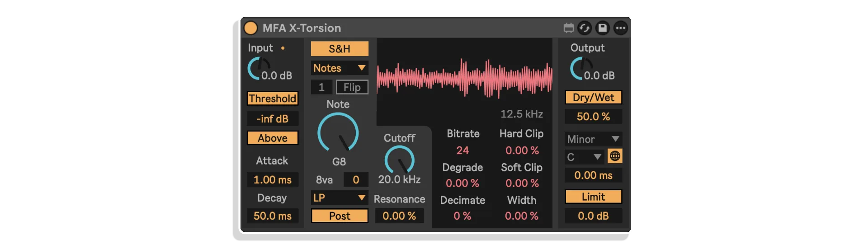The width and height of the screenshot is (868, 249).
Task: Click the Decay 50.0 ms value
Action: click(273, 216)
